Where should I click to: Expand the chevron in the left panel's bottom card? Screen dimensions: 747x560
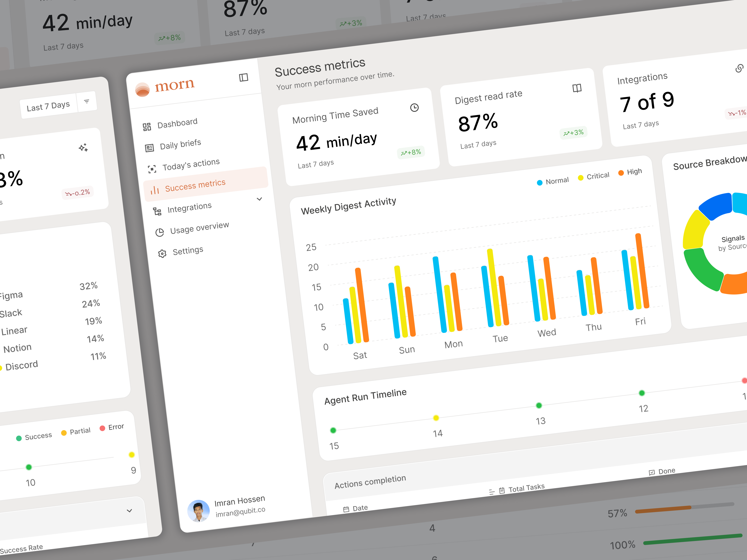coord(129,511)
